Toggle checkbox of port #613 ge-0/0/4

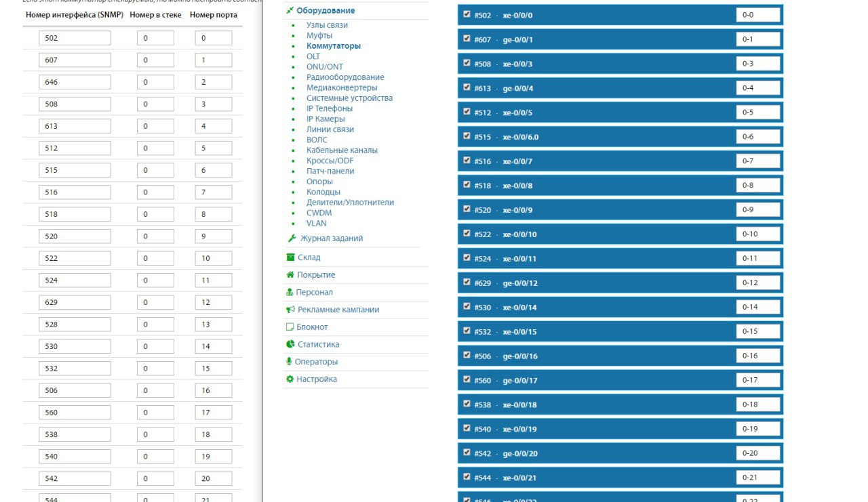(x=467, y=87)
